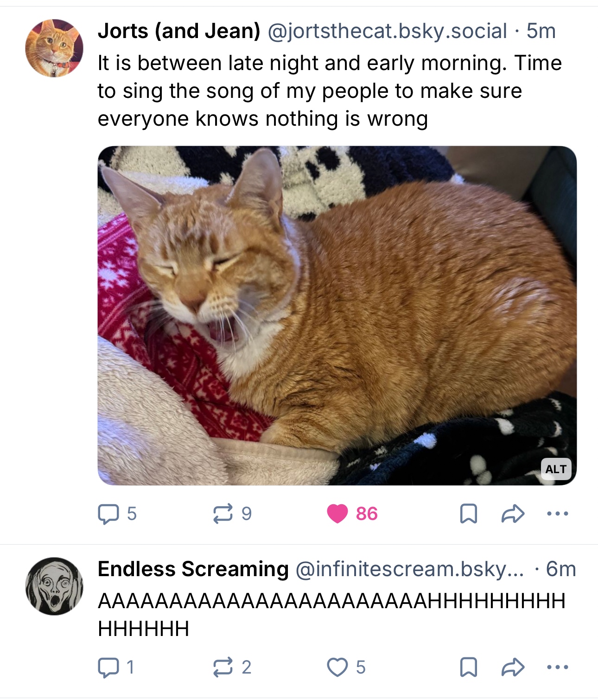Bookmark the Endless Screaming post
Screen dimensions: 598x700
pyautogui.click(x=468, y=668)
